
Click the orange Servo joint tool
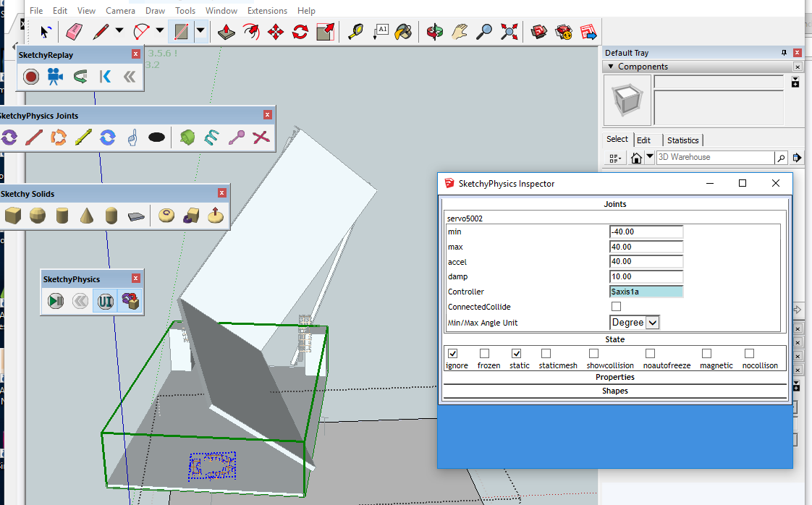click(59, 137)
